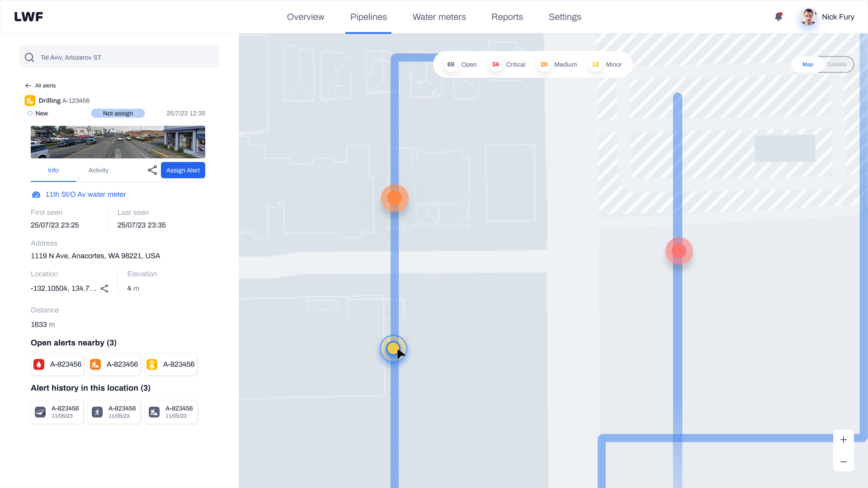Image resolution: width=868 pixels, height=488 pixels.
Task: Open the Settings tab
Action: pyautogui.click(x=565, y=17)
